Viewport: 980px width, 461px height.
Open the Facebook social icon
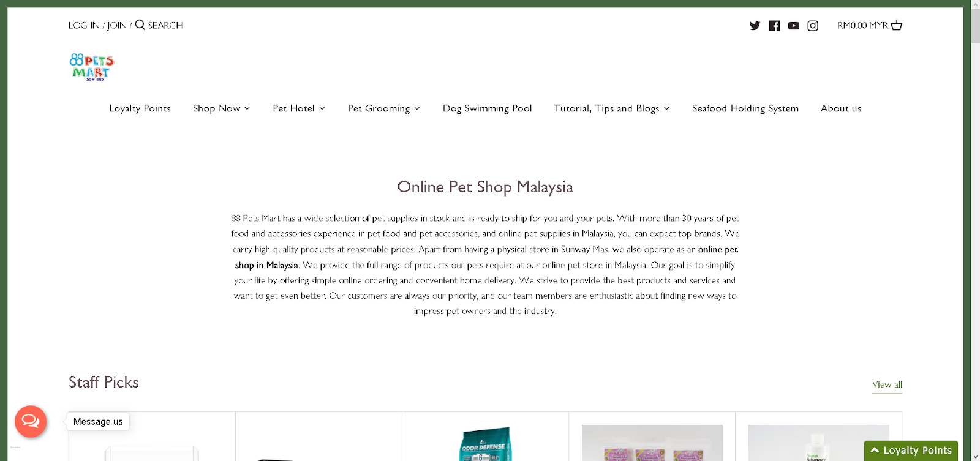pos(774,26)
